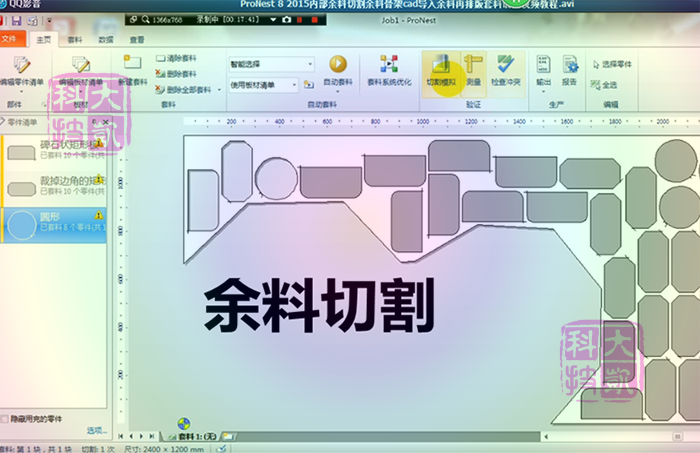Expand the 输出 dropdown arrow

click(x=543, y=91)
